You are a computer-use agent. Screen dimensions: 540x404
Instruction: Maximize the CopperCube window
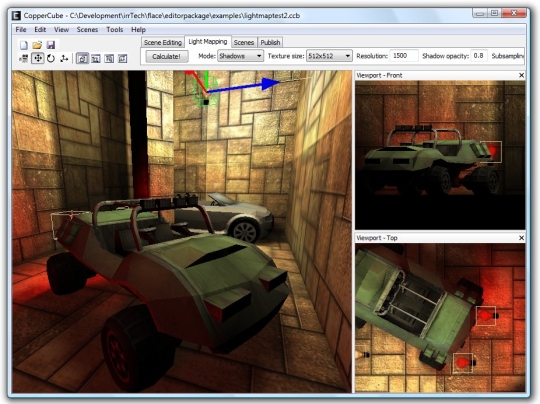495,13
